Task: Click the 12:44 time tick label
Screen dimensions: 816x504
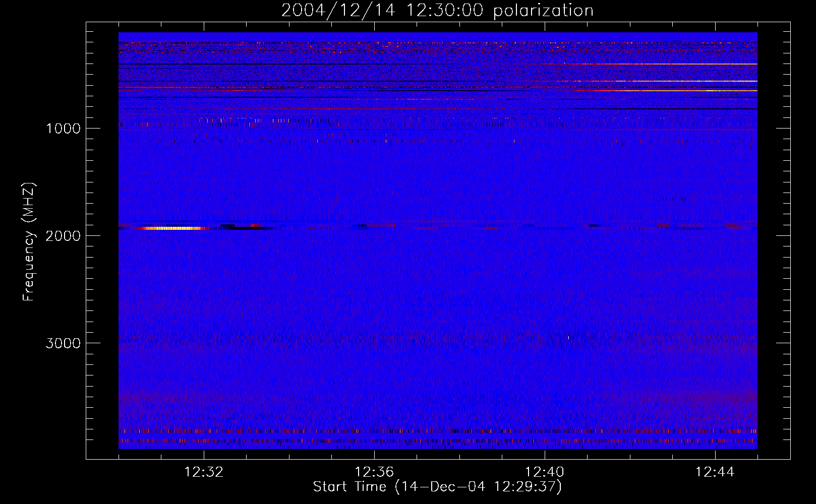Action: pos(715,472)
